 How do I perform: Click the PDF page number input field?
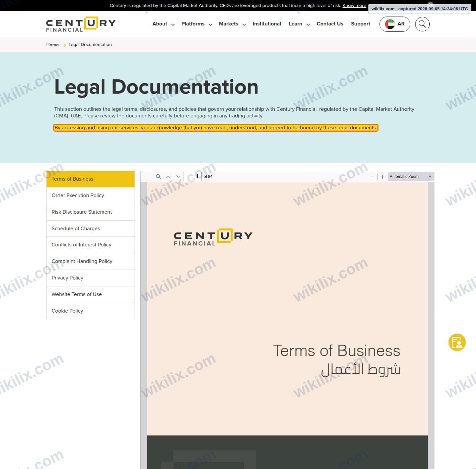point(192,177)
